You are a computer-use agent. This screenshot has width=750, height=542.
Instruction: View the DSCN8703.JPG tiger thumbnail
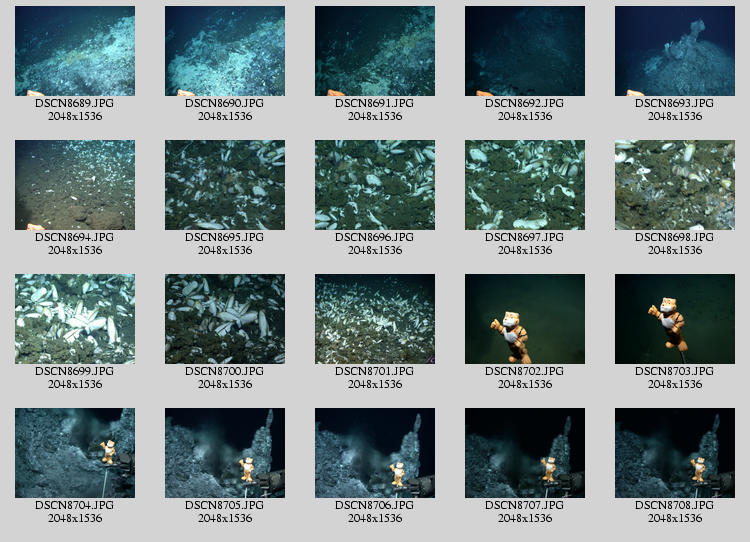click(x=675, y=319)
